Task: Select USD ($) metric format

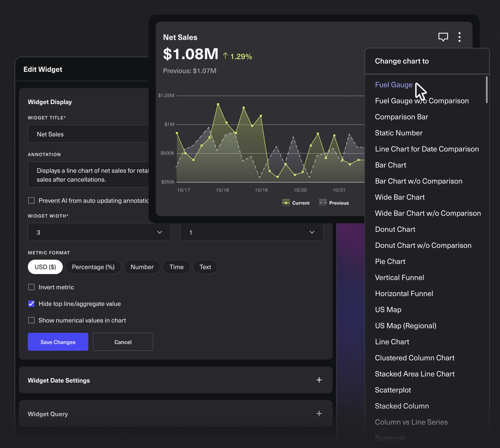Action: point(45,267)
